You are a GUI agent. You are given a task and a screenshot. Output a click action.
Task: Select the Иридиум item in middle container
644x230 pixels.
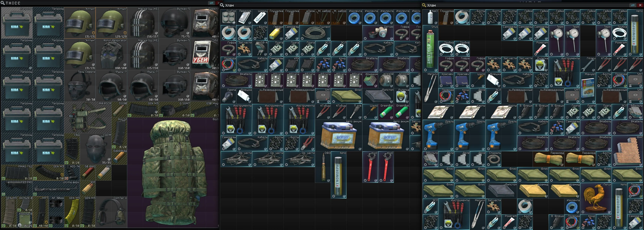(x=370, y=81)
